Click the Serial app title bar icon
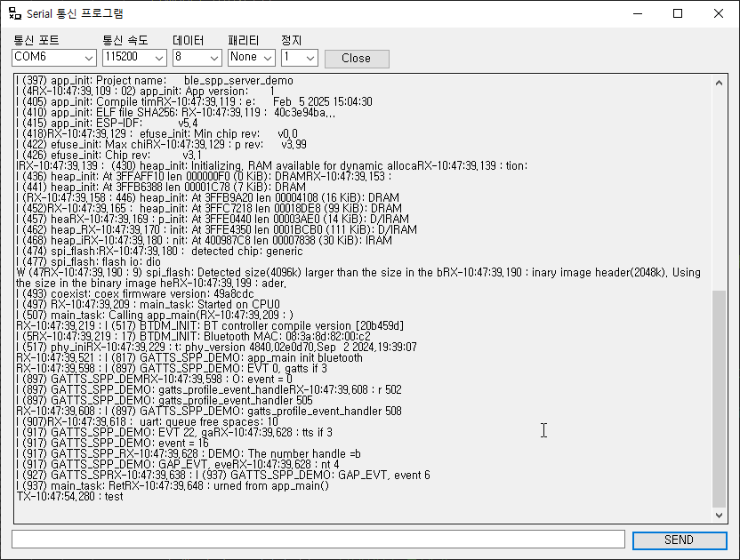740x560 pixels. pyautogui.click(x=14, y=13)
